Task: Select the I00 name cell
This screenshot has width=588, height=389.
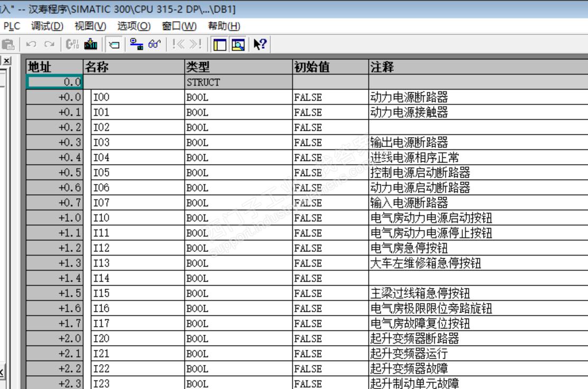Action: point(137,97)
